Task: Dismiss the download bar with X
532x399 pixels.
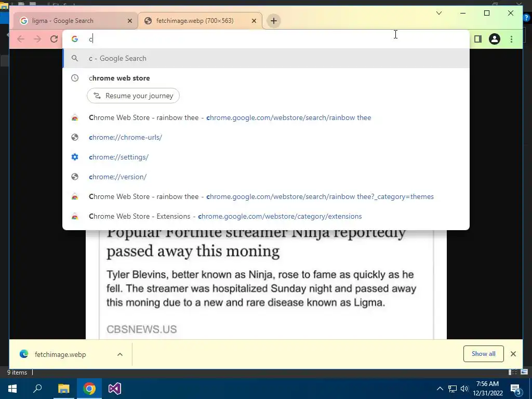Action: coord(513,354)
